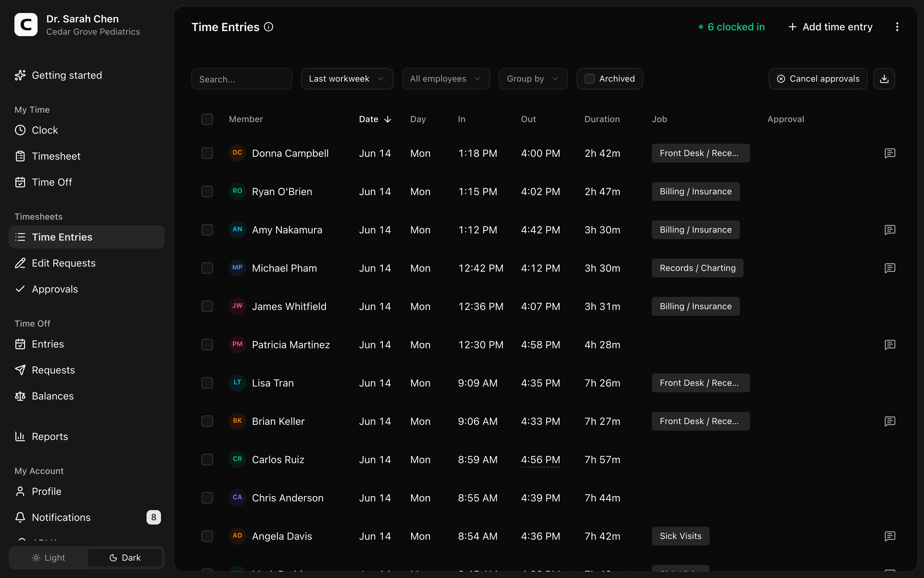Click the notifications badge showing 8
924x578 pixels.
click(154, 517)
